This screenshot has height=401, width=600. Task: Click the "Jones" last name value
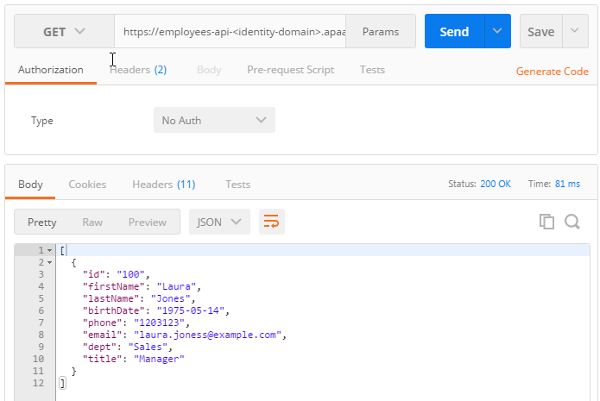click(170, 298)
